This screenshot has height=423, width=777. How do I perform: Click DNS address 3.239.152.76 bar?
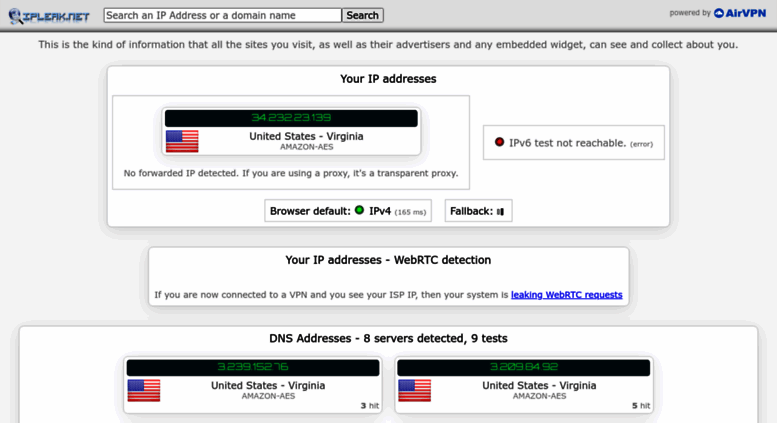(x=253, y=367)
